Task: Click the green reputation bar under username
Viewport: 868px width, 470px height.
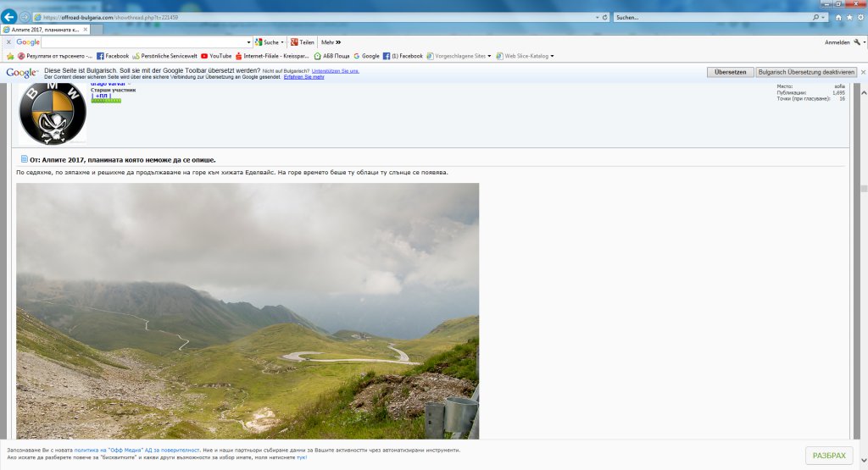Action: (x=106, y=101)
